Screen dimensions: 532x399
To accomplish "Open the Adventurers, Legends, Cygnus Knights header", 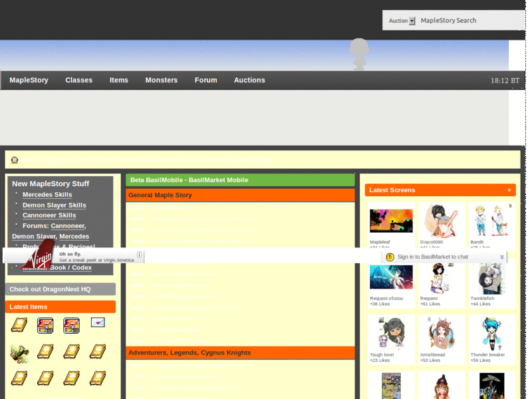I will 240,353.
